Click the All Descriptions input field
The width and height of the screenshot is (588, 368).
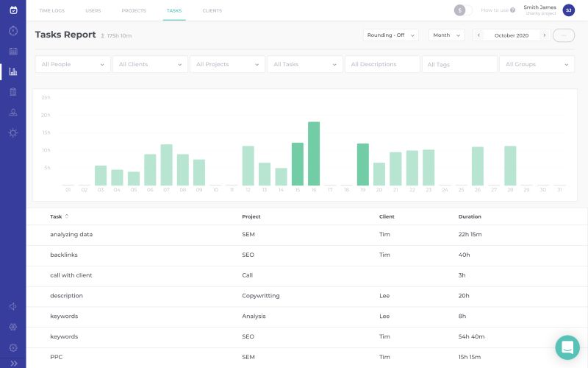point(382,64)
